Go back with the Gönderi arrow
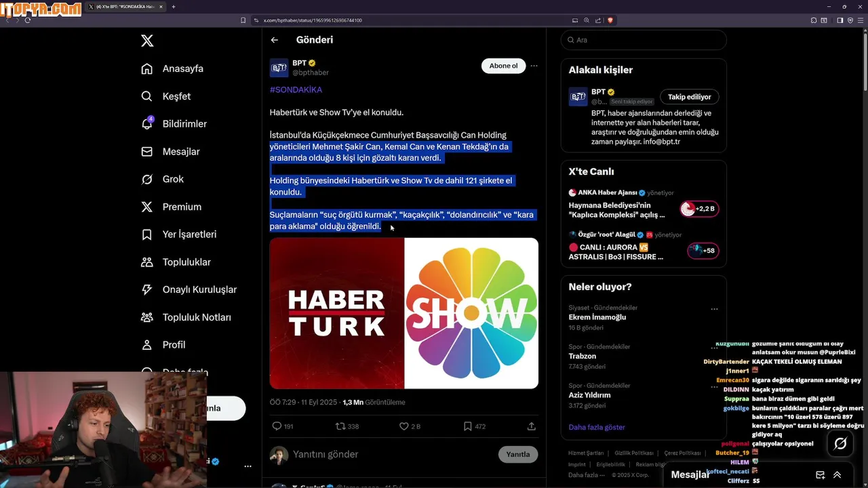 click(x=275, y=40)
